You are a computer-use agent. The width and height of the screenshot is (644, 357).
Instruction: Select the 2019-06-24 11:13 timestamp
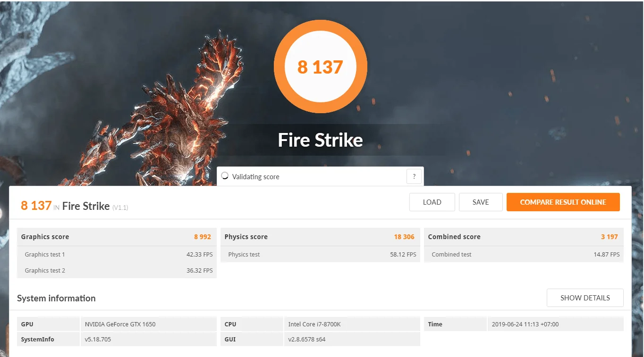[525, 324]
